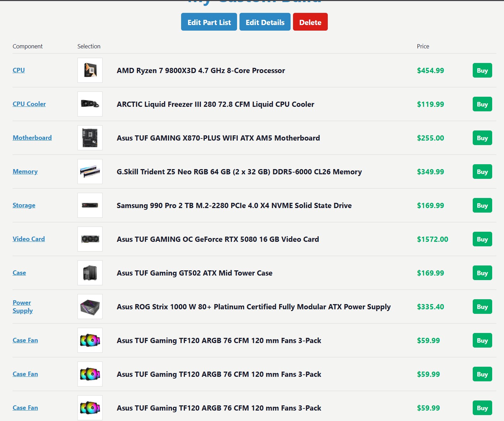Buy the Asus TUF Gaming GT502 case
Image resolution: width=504 pixels, height=421 pixels.
pyautogui.click(x=482, y=273)
